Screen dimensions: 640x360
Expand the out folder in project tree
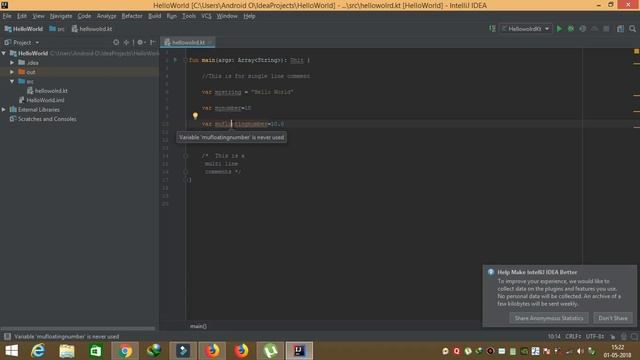pos(12,72)
